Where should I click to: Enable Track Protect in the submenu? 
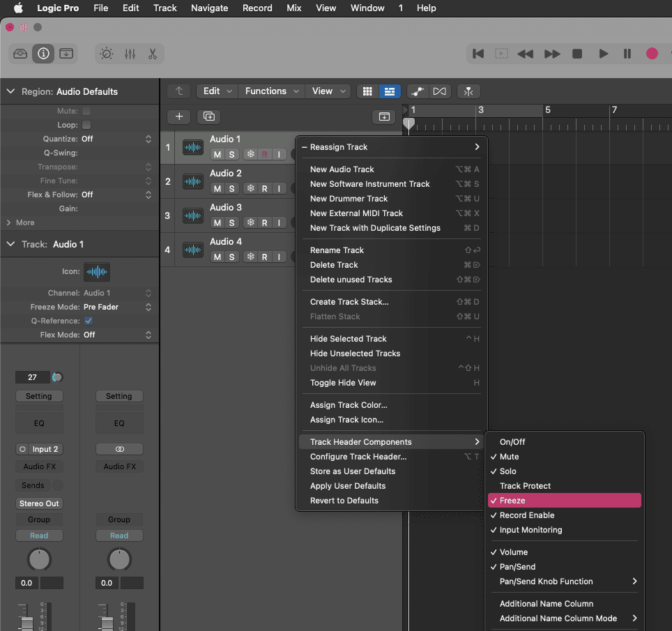[565, 486]
